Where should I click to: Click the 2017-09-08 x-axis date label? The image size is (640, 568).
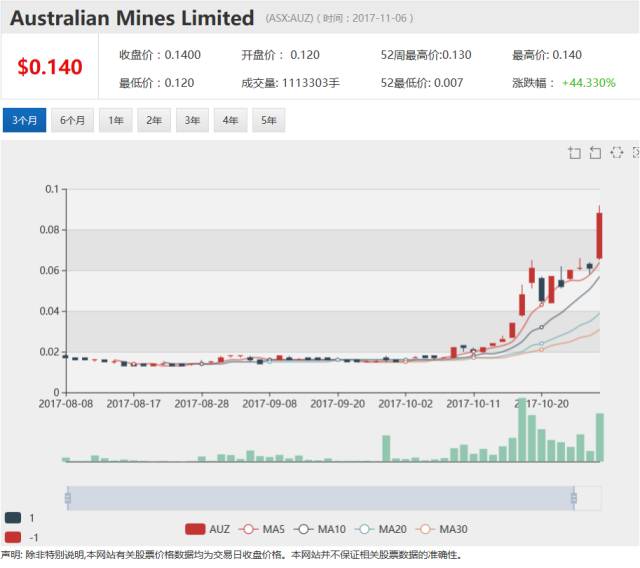[x=269, y=404]
